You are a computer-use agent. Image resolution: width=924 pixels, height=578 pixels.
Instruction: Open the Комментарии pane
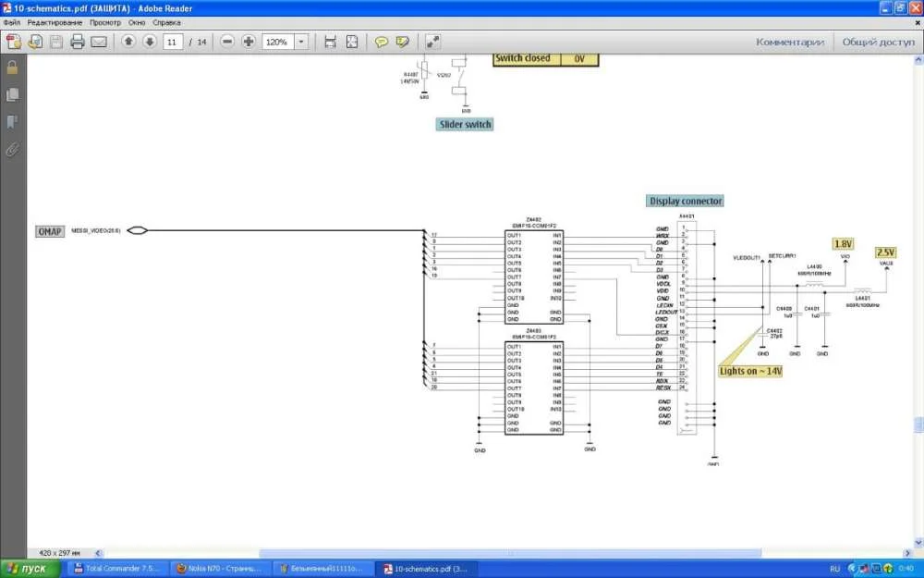coord(789,42)
